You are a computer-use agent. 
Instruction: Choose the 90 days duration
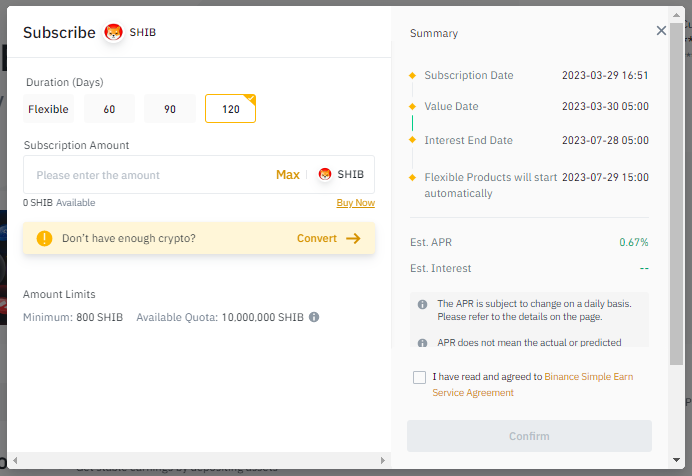pyautogui.click(x=170, y=109)
